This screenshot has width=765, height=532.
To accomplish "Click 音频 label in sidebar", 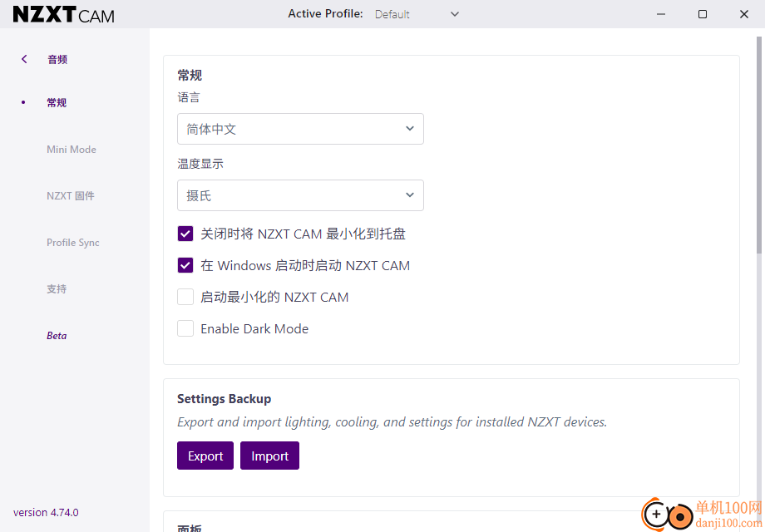I will (57, 60).
